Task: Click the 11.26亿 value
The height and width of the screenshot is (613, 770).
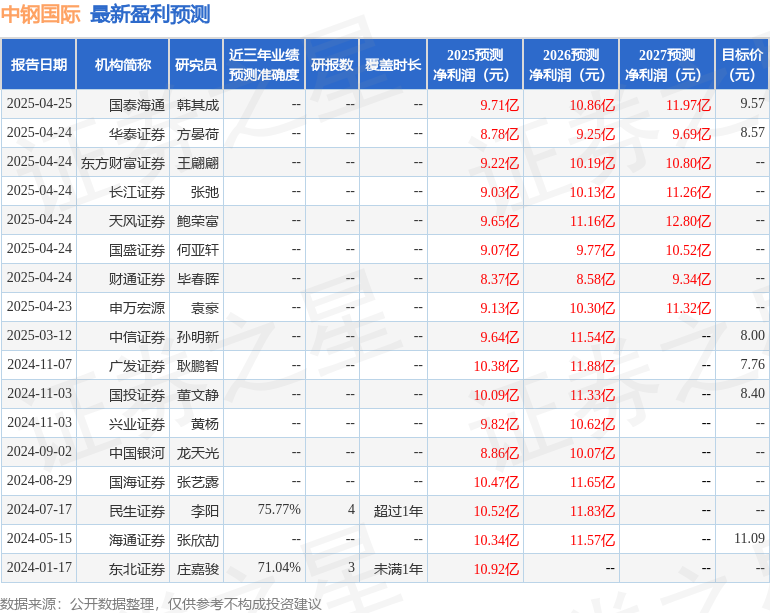Action: [x=688, y=192]
